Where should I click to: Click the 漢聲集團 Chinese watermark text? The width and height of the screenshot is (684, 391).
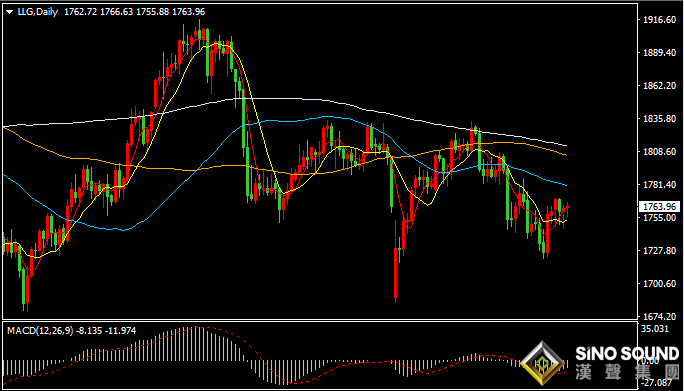[627, 372]
